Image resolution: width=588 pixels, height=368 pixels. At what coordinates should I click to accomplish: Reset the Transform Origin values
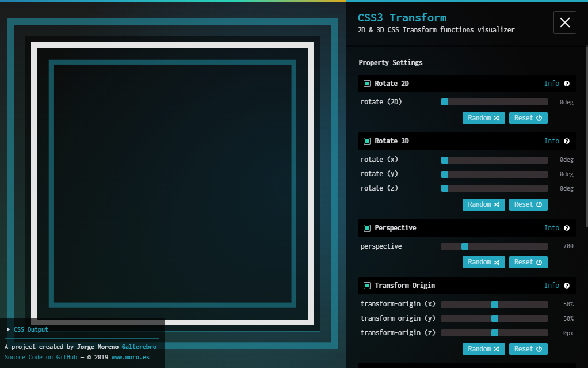click(528, 349)
